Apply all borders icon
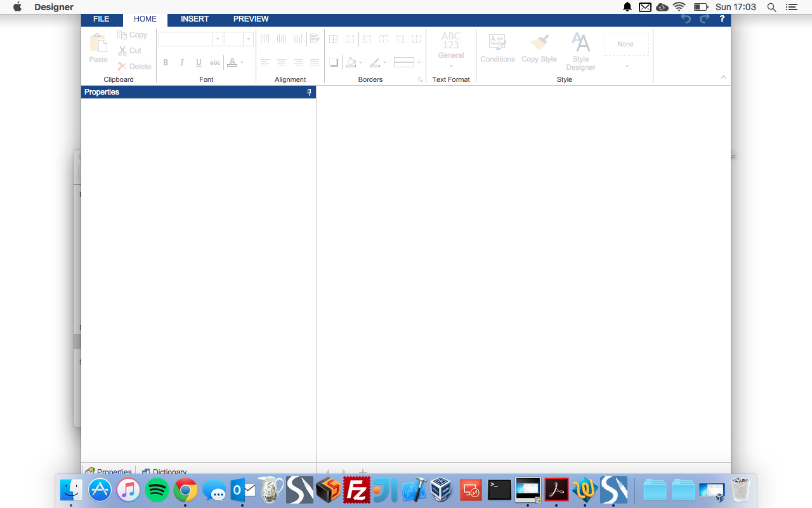This screenshot has height=508, width=812. point(333,39)
